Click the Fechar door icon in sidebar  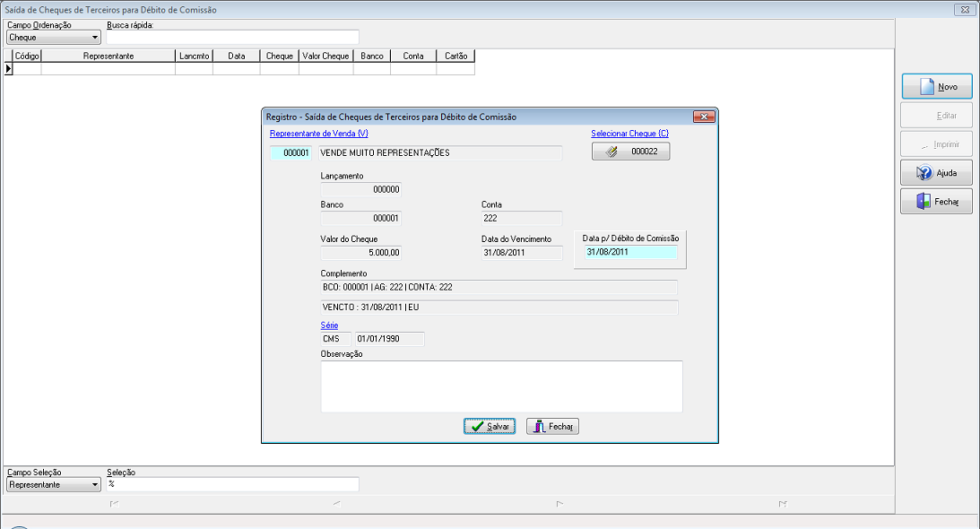pyautogui.click(x=936, y=202)
